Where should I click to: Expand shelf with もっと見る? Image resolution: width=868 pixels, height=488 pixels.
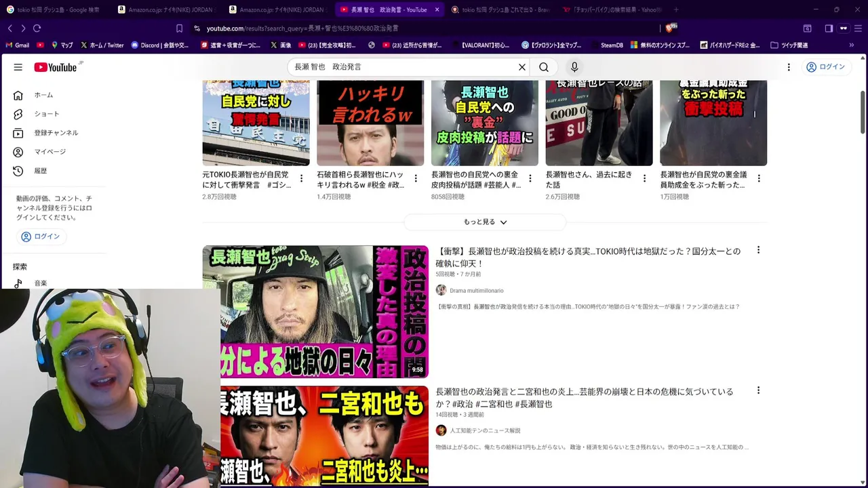pyautogui.click(x=485, y=222)
